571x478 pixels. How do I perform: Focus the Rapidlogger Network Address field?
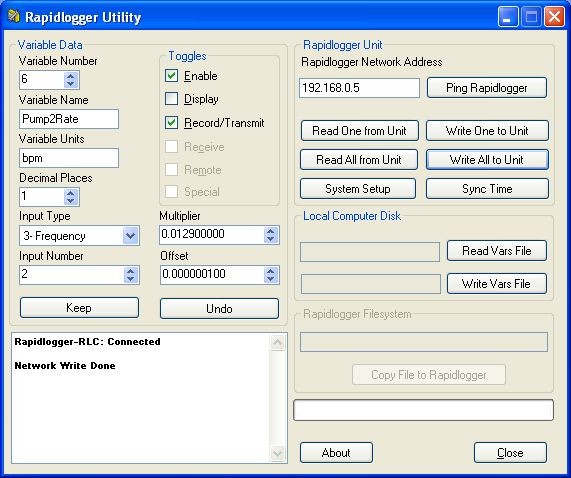359,88
